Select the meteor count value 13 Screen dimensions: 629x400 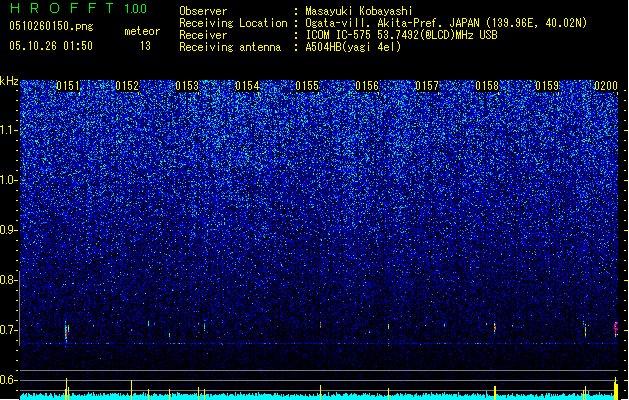pyautogui.click(x=146, y=46)
